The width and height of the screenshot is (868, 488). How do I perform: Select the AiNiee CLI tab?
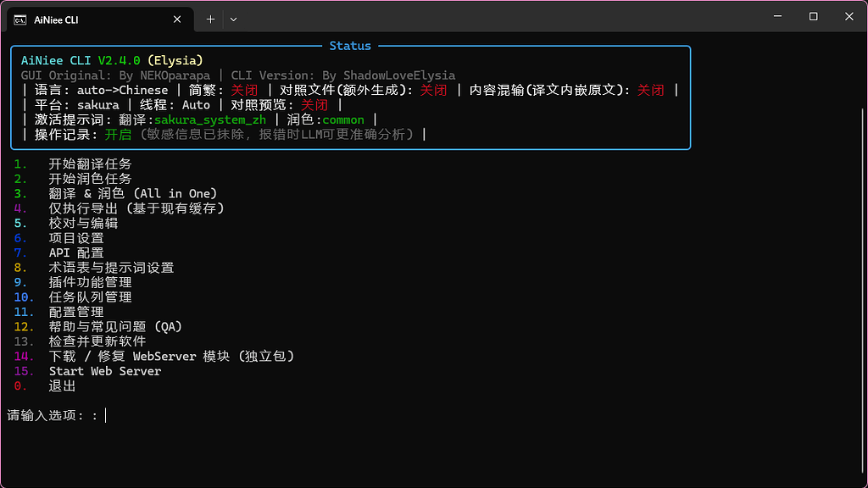(x=100, y=19)
